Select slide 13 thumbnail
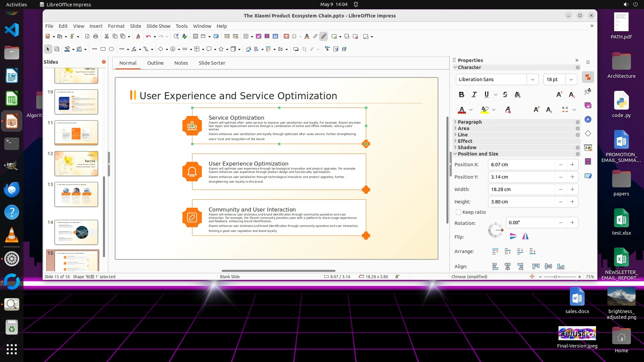The image size is (644, 362). pos(76,194)
